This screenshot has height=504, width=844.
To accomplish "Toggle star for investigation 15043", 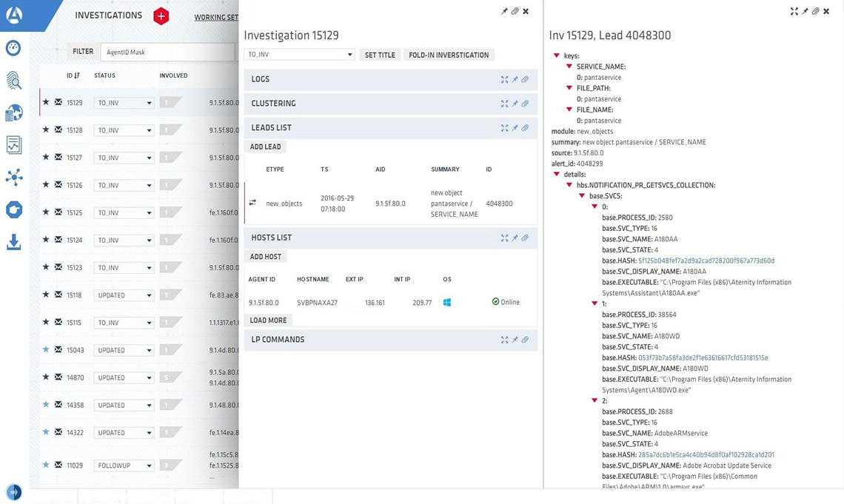I will coord(46,350).
